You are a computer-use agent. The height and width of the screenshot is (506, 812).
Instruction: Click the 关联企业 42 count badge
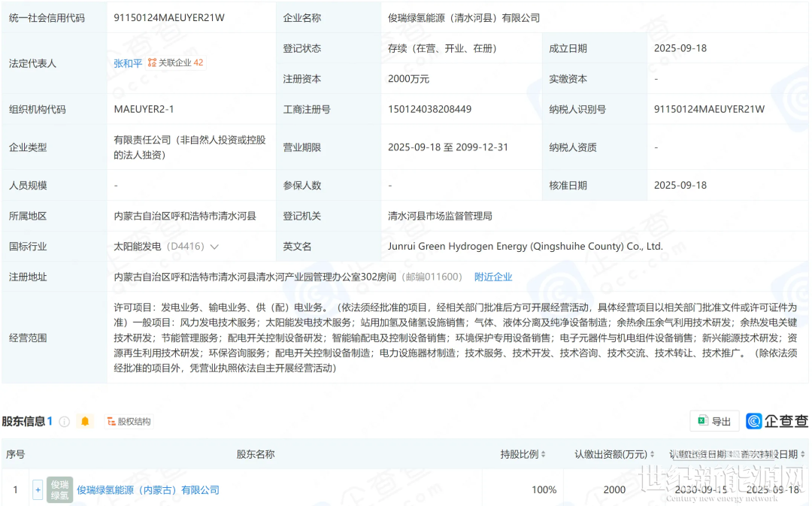click(x=198, y=63)
